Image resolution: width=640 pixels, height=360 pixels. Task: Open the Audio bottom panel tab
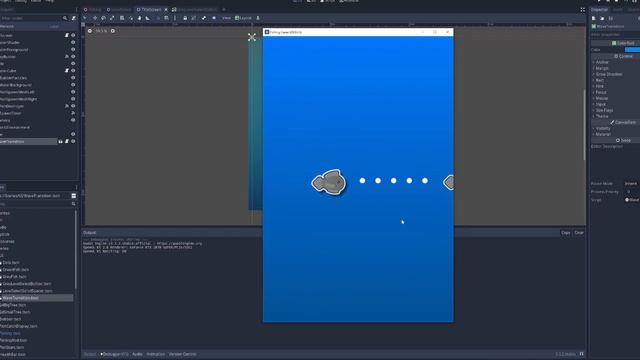pyautogui.click(x=138, y=354)
